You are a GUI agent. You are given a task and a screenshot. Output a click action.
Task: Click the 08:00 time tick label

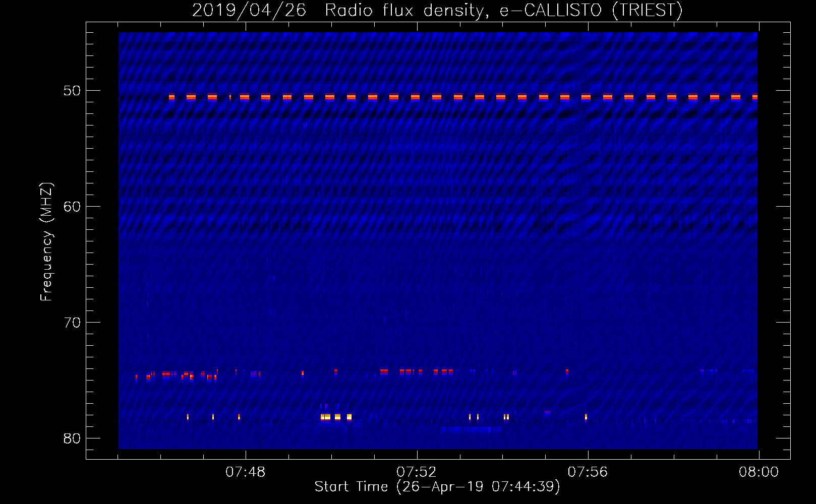pos(759,472)
